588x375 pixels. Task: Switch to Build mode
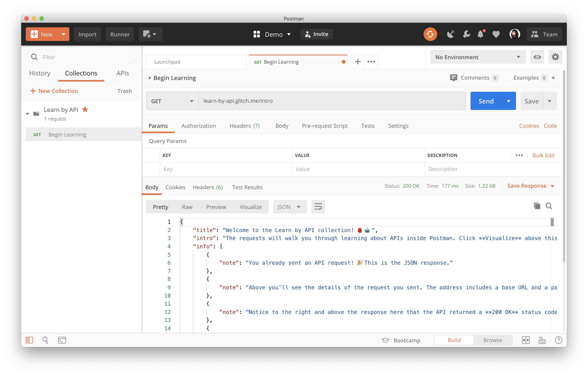point(454,340)
